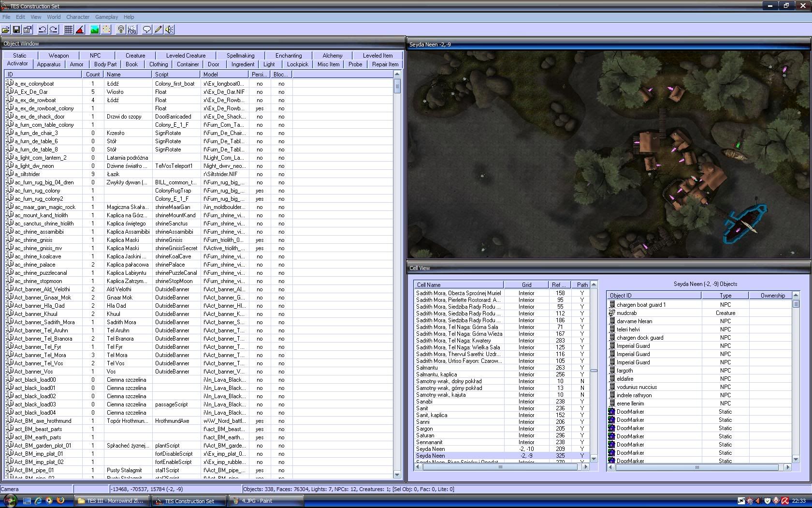Image resolution: width=812 pixels, height=508 pixels.
Task: Toggle the FOG toolbar icon
Action: [x=132, y=30]
